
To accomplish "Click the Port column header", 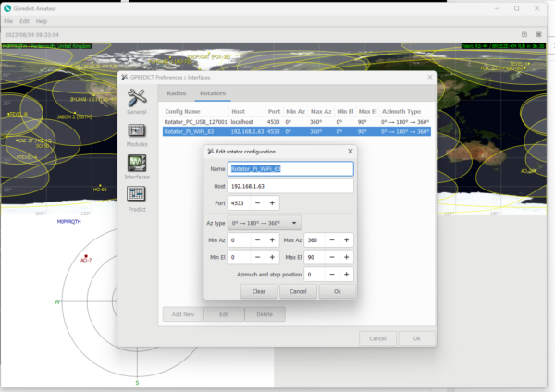I will 274,112.
